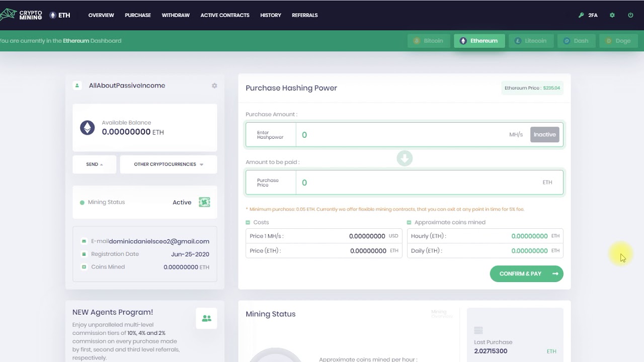Click the Inactive toggle button
This screenshot has width=644, height=362.
545,135
